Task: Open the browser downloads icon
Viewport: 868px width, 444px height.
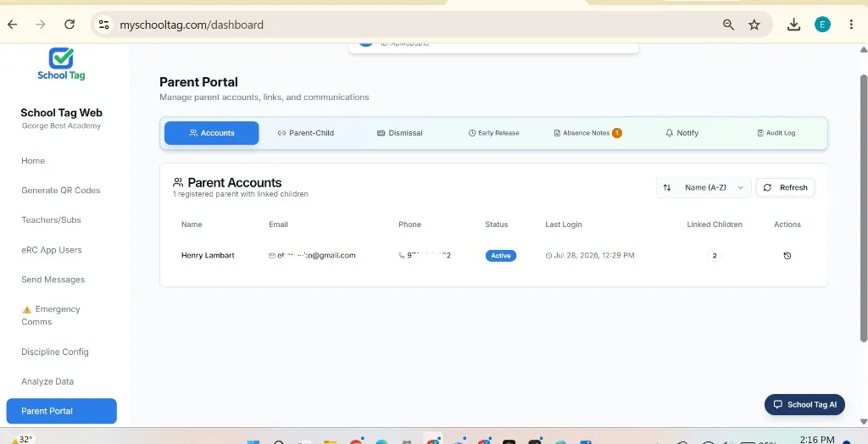Action: (x=793, y=25)
